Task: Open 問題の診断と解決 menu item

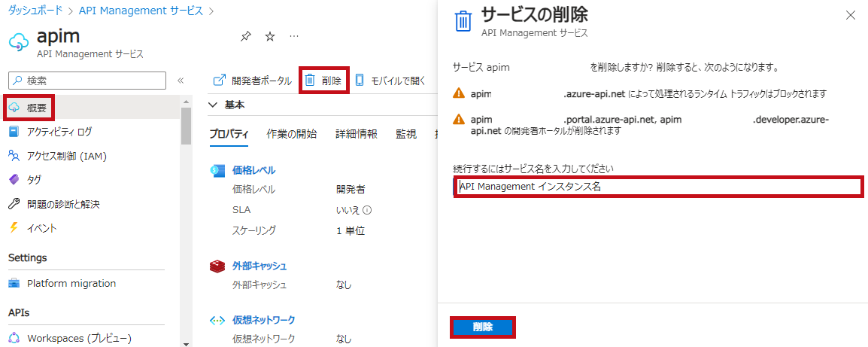Action: point(63,204)
